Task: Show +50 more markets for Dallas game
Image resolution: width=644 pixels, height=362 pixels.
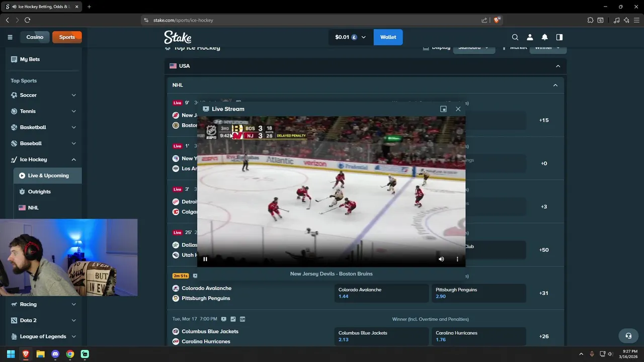Action: pos(544,250)
